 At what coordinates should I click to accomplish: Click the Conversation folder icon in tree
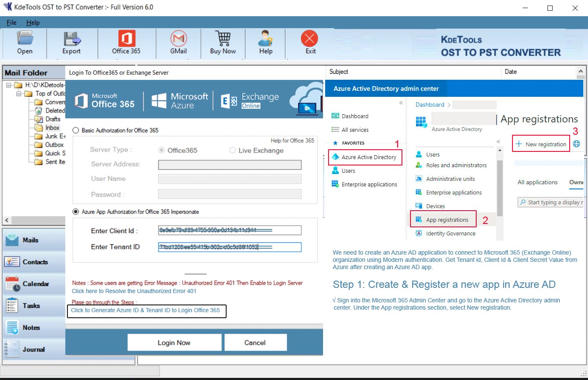(38, 102)
